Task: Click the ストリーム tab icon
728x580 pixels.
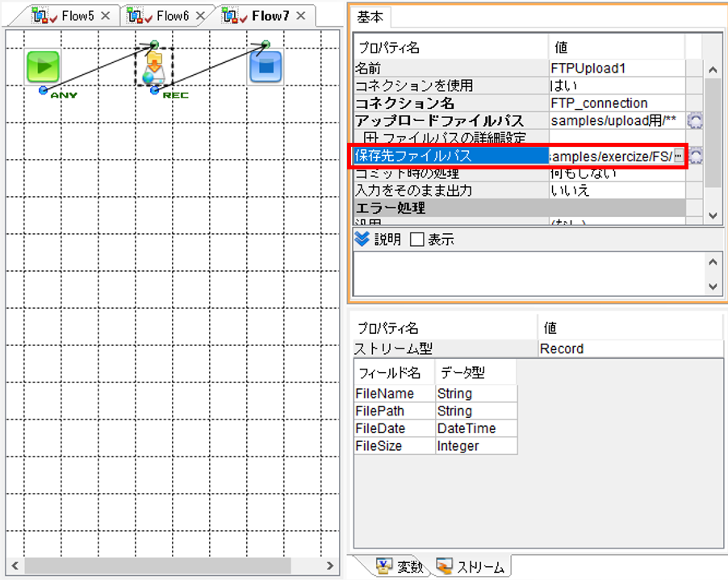Action: pyautogui.click(x=445, y=565)
